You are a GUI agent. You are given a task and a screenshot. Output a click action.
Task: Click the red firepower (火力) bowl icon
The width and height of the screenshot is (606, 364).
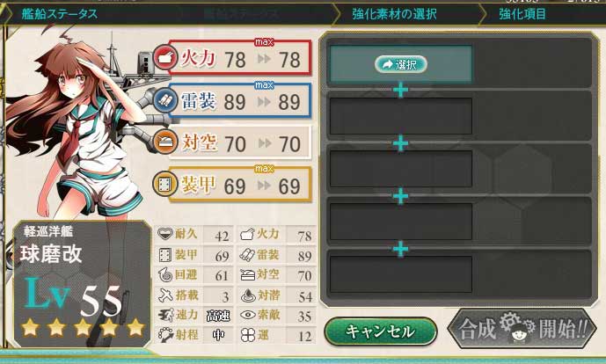[165, 57]
